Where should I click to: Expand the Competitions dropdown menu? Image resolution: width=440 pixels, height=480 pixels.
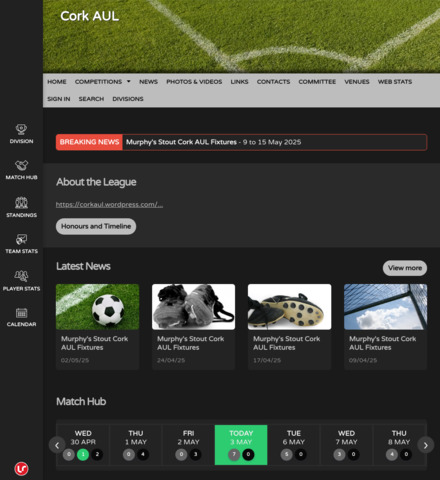click(x=102, y=82)
